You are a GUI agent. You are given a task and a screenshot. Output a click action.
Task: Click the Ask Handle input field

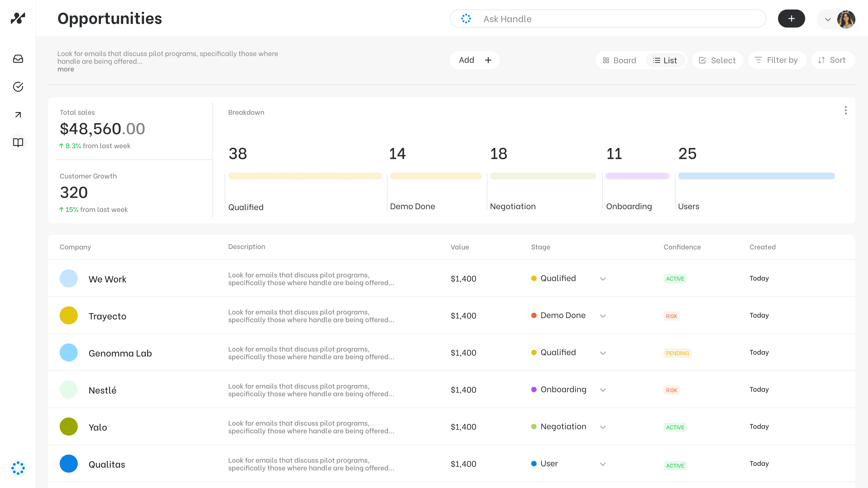click(x=607, y=19)
